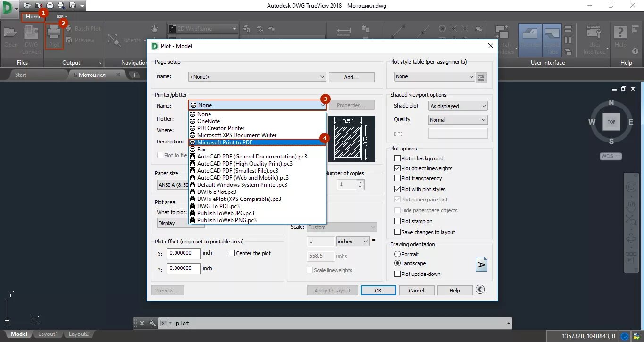Click the blue status bar icon beside coordinates
The height and width of the screenshot is (342, 644).
pos(625,336)
